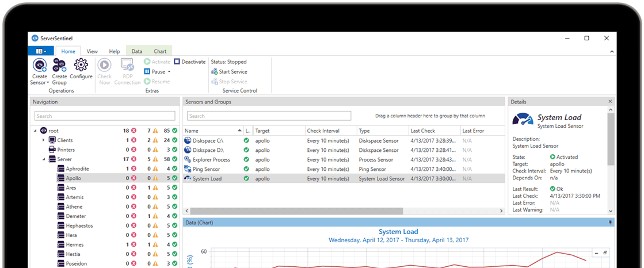Click the ServerSentinel eye icon in title bar
Screen dimensions: 644x268
coord(35,38)
